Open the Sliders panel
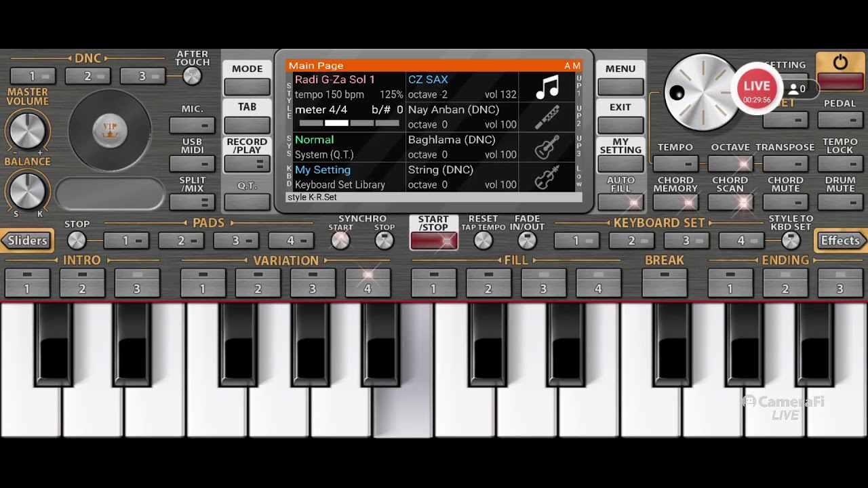 point(27,240)
